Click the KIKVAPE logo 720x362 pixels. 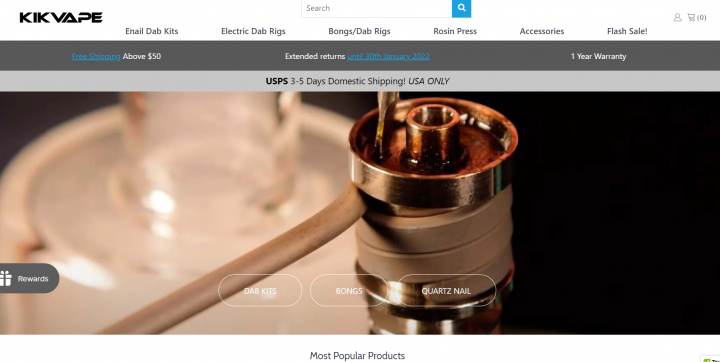(x=61, y=17)
